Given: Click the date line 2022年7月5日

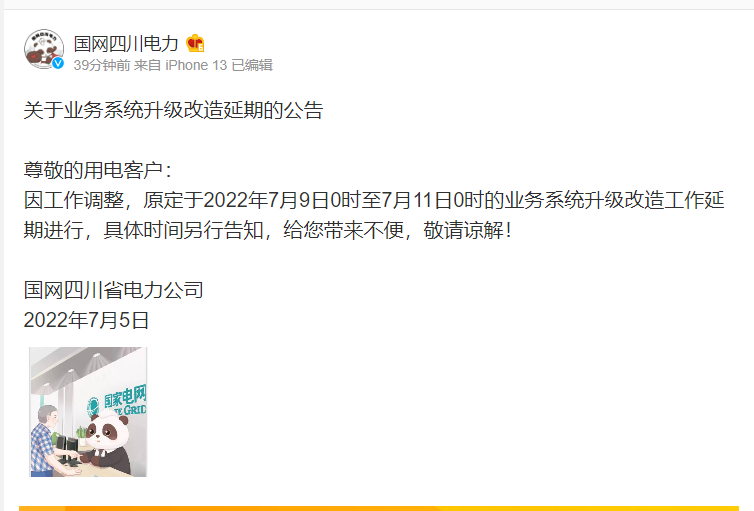Looking at the screenshot, I should 87,320.
